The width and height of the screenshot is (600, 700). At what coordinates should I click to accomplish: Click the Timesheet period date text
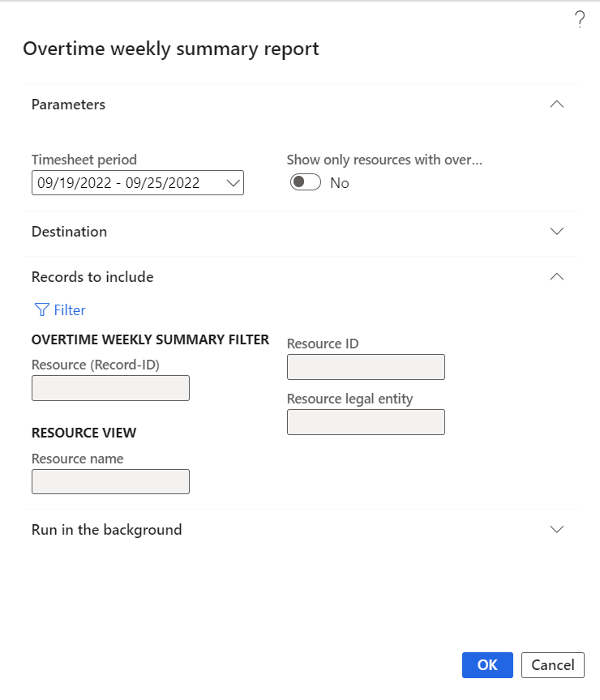coord(118,183)
